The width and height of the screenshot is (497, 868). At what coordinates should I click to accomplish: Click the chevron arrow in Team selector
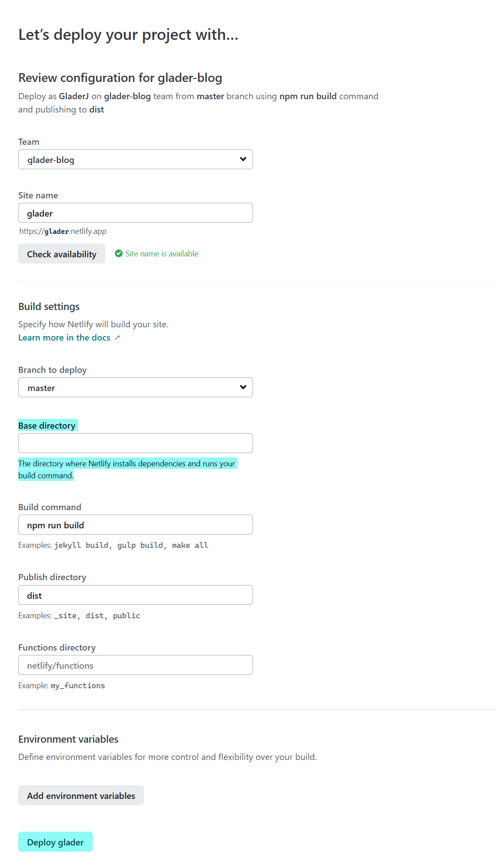[x=243, y=159]
